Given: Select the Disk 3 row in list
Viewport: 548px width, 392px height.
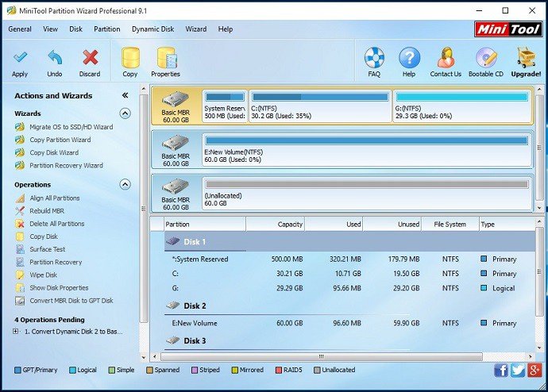Looking at the screenshot, I should click(349, 340).
